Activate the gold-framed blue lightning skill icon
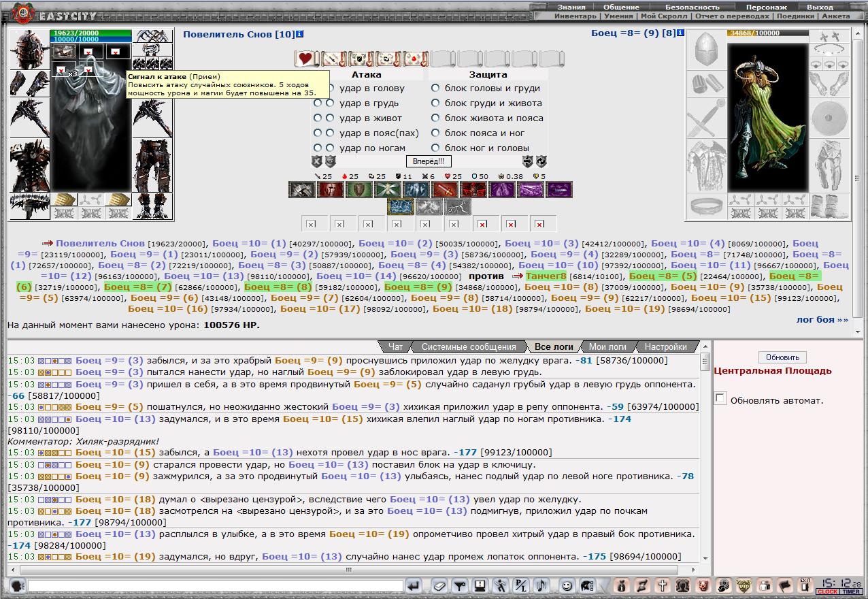The height and width of the screenshot is (599, 868). pyautogui.click(x=401, y=206)
